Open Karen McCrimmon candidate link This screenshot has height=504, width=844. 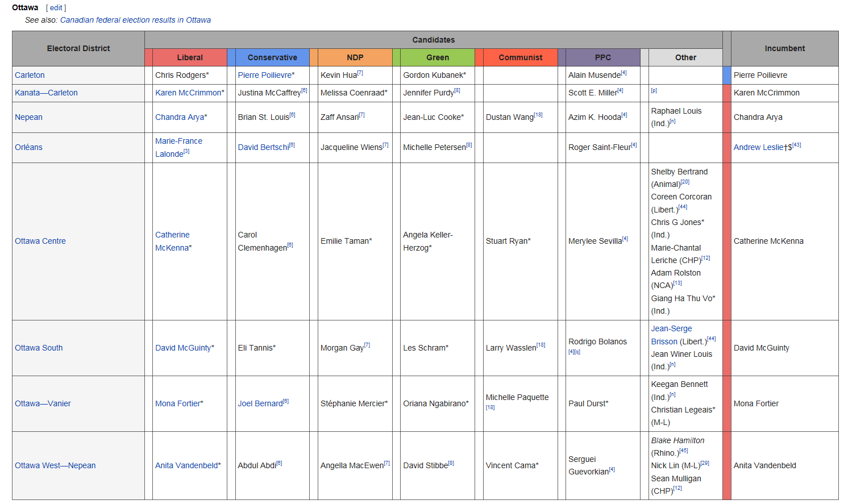(x=188, y=93)
